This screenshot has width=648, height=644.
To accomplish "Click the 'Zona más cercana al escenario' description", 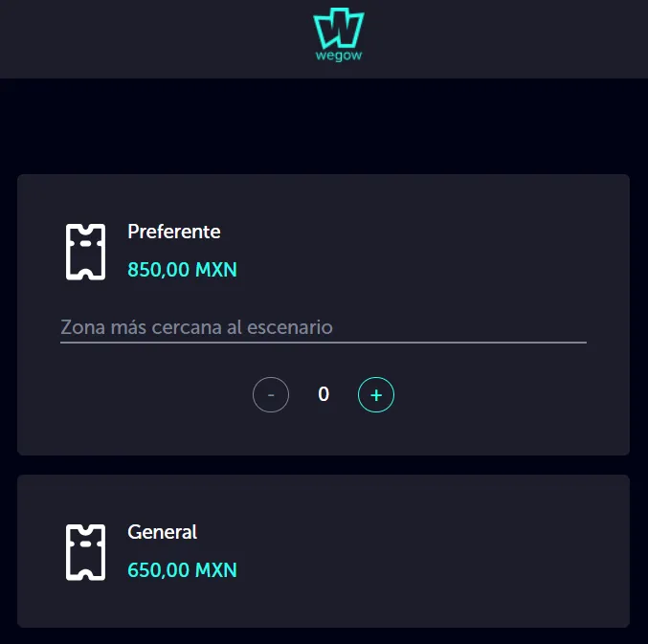I will pyautogui.click(x=196, y=327).
